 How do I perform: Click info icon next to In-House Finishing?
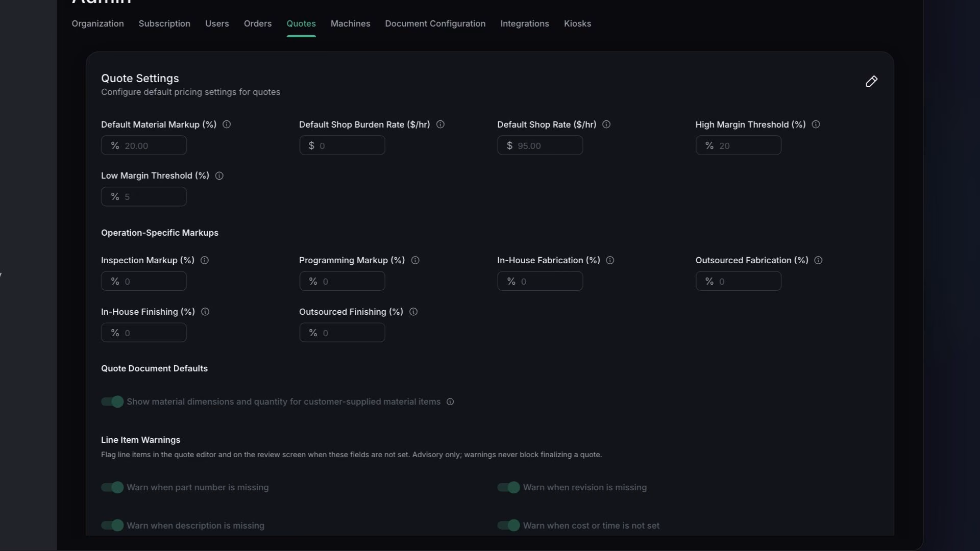[205, 312]
